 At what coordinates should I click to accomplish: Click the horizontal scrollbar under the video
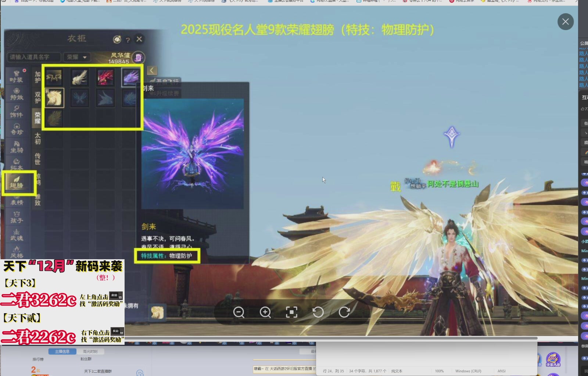[331, 338]
